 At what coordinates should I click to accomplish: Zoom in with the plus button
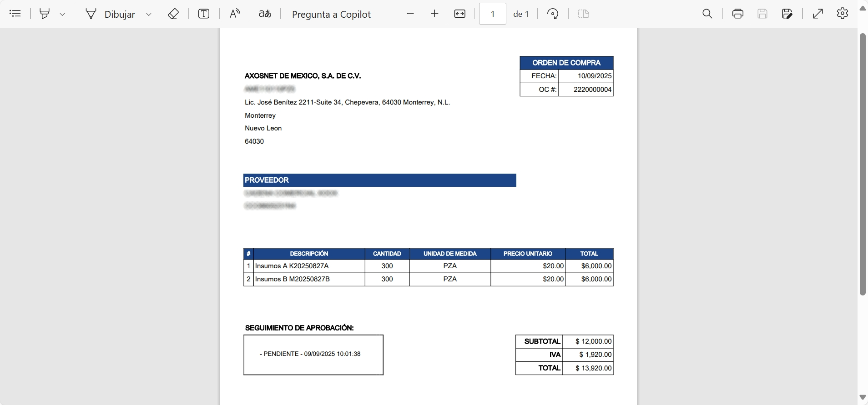click(x=434, y=14)
